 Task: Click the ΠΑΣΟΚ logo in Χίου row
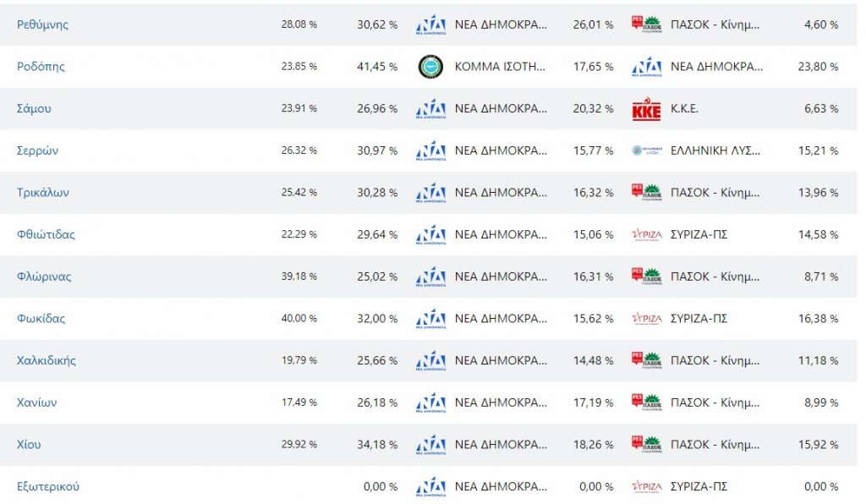tap(647, 444)
